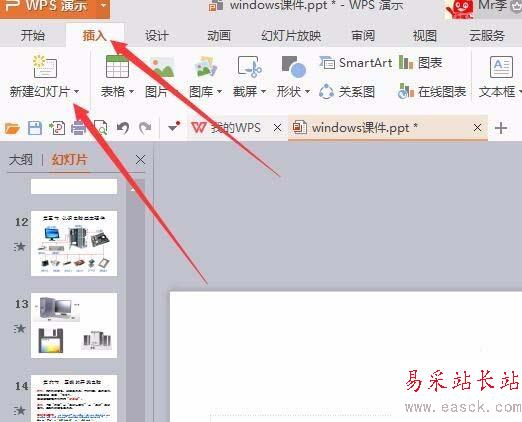This screenshot has width=522, height=422.
Task: Insert a relationship diagram (关系图)
Action: pos(347,91)
